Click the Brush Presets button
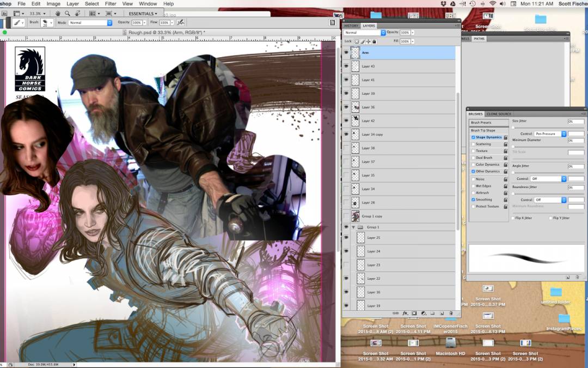This screenshot has height=368, width=588. (x=481, y=123)
